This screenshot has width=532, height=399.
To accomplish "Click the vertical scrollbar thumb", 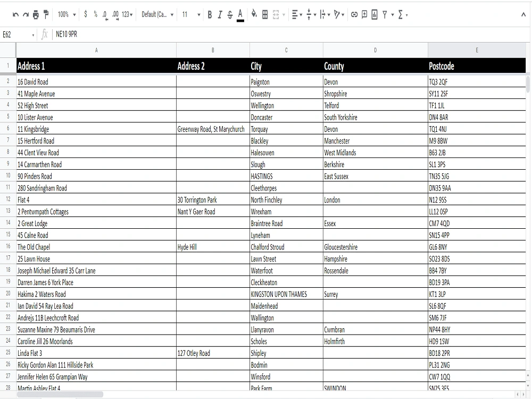I will point(528,85).
